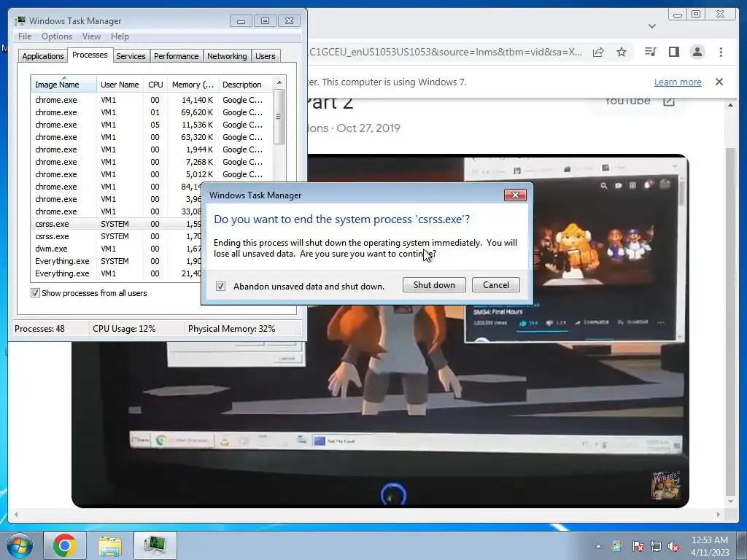Click the Processes tab
This screenshot has height=560, width=747.
pos(90,55)
